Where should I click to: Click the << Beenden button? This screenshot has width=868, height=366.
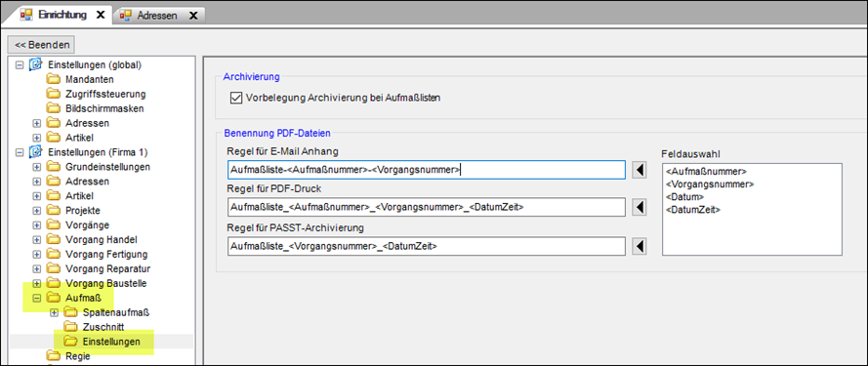point(42,44)
